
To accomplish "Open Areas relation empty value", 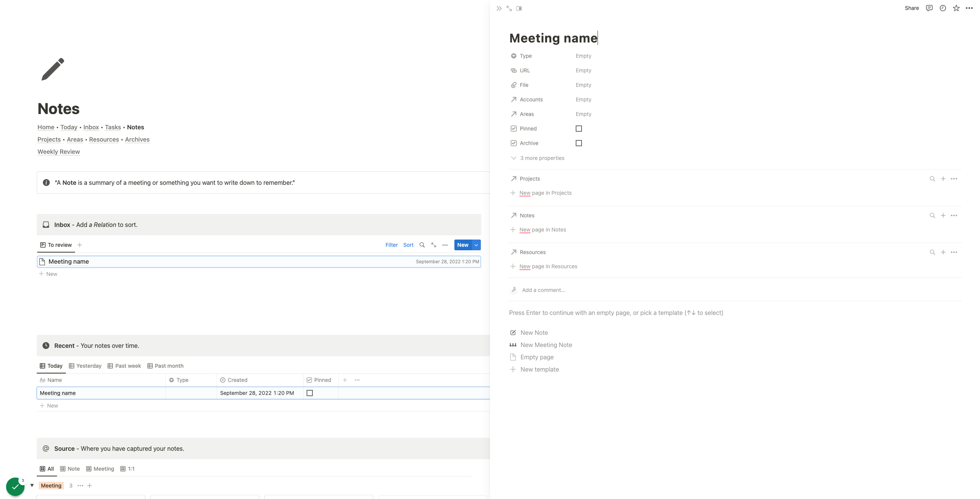I will click(x=583, y=114).
